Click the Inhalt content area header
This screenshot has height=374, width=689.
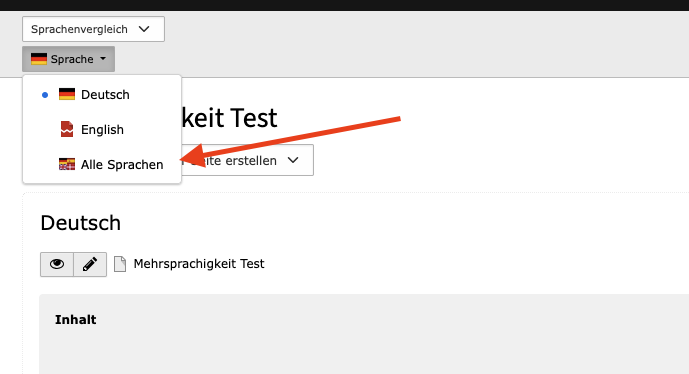pyautogui.click(x=76, y=320)
